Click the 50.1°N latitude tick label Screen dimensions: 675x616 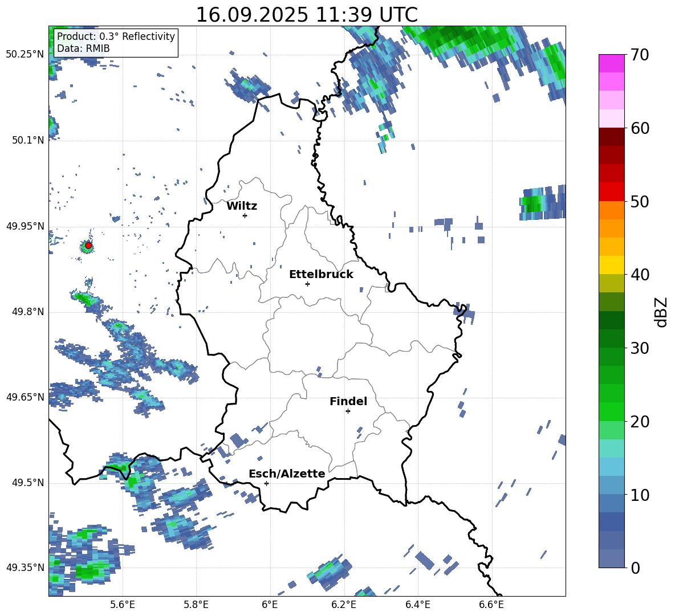28,140
